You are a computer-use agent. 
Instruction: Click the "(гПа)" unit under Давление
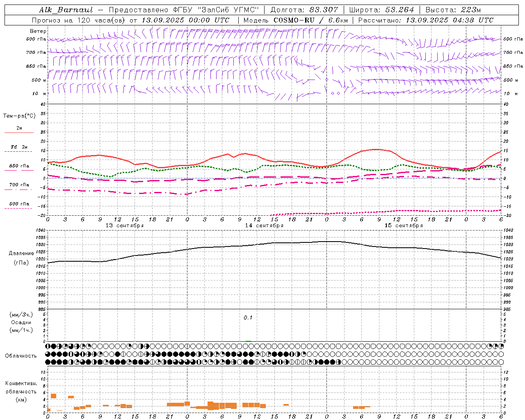click(x=21, y=263)
